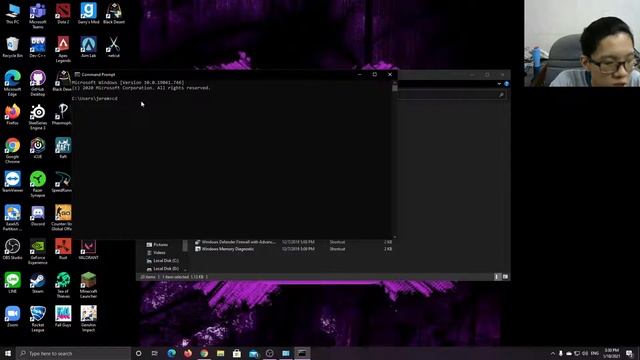Open Cortana from the taskbar
Screen dimensions: 640x360
pos(138,353)
